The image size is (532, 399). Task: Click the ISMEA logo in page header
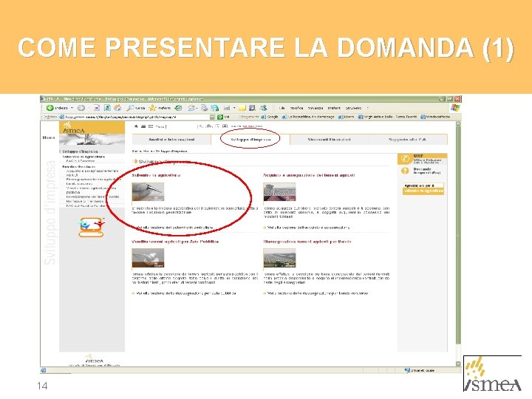[x=74, y=129]
